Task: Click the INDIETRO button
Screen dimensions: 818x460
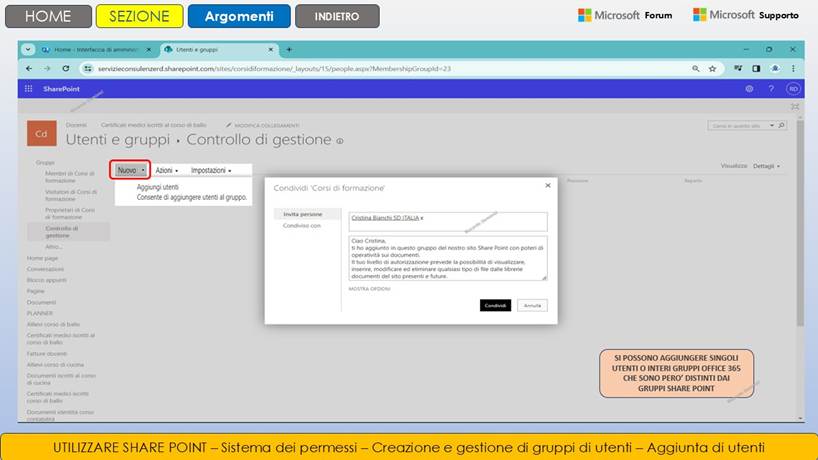Action: pos(337,16)
